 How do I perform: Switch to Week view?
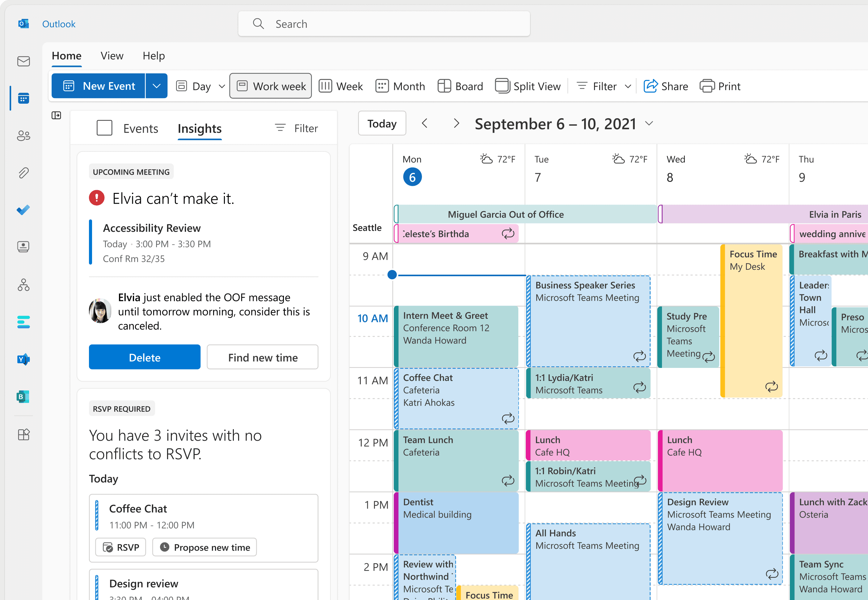[341, 86]
